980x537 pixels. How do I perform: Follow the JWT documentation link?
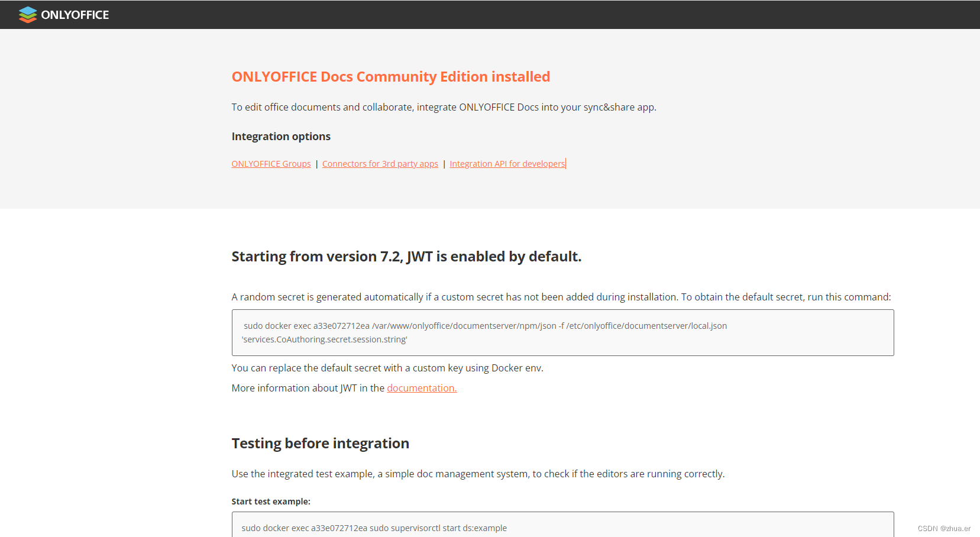(x=422, y=388)
